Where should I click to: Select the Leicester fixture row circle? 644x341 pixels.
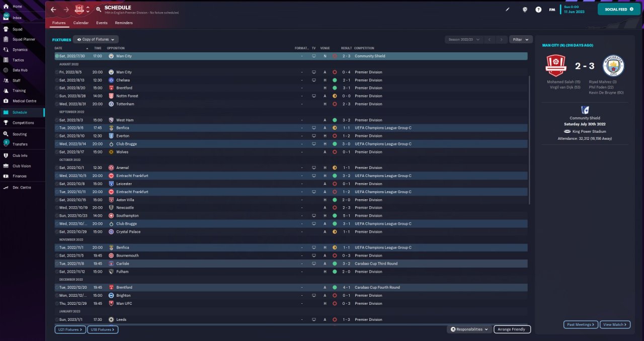[57, 184]
